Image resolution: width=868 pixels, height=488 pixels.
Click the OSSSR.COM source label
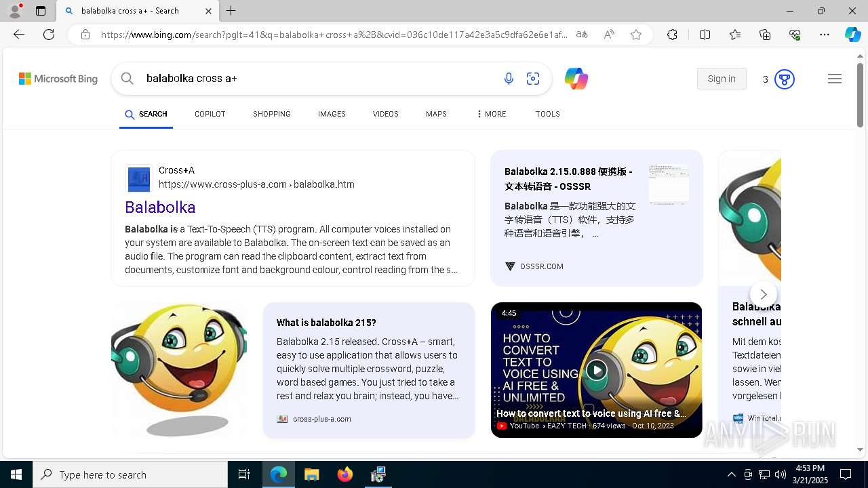tap(541, 266)
